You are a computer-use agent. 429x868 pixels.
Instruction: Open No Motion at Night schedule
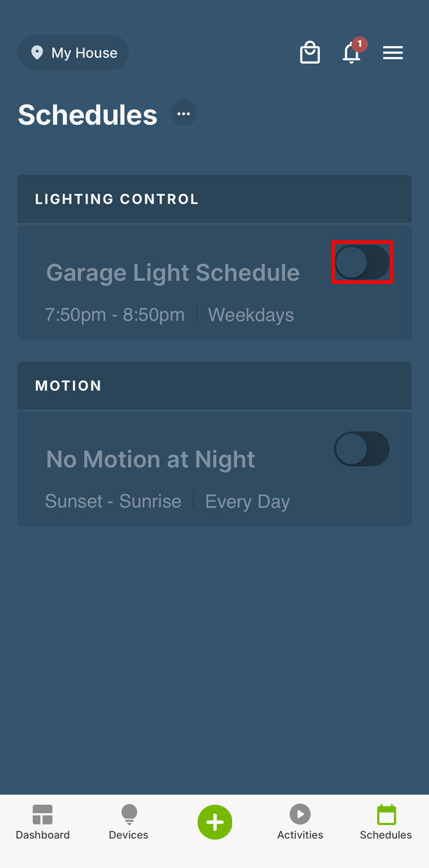tap(150, 459)
